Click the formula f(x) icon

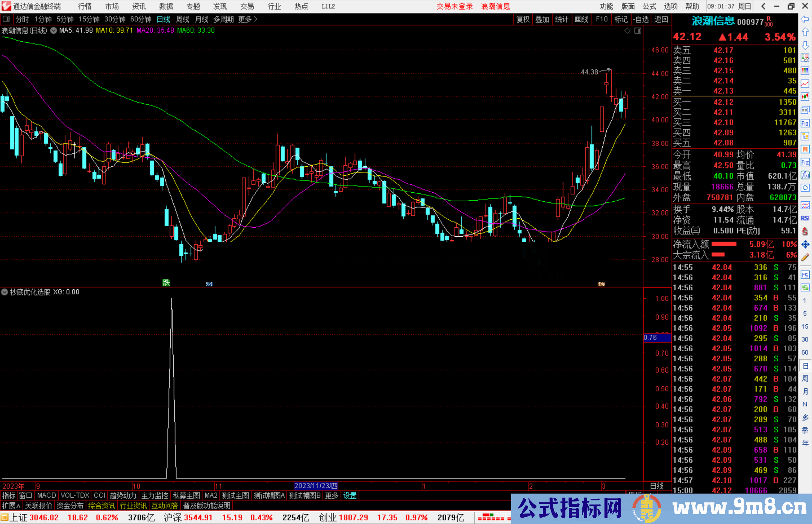[805, 175]
